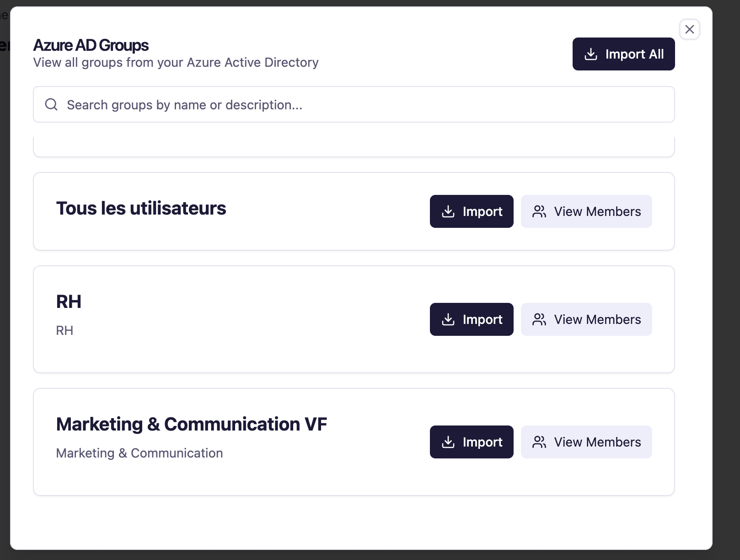View members of Tous les utilisateurs
This screenshot has width=740, height=560.
coord(586,211)
